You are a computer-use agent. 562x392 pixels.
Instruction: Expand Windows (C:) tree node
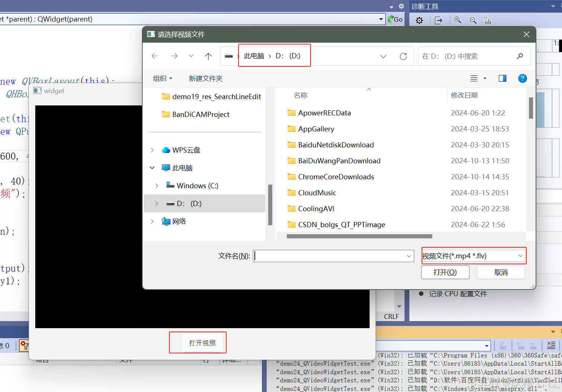point(157,186)
